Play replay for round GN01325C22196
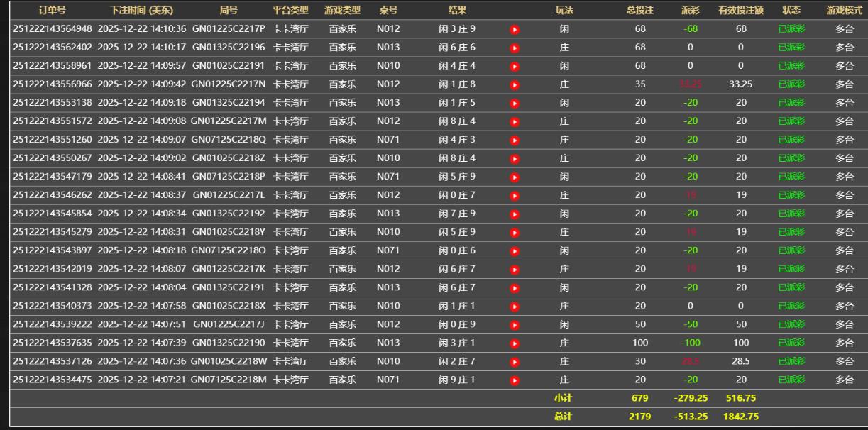Screen dimensions: 868x430 [515, 48]
